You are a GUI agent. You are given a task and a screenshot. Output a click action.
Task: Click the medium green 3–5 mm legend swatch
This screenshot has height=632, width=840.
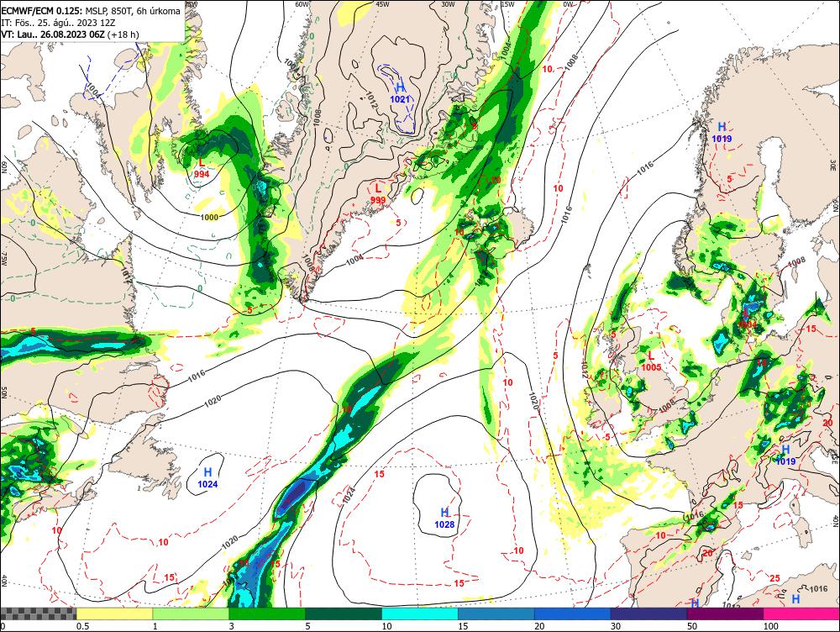coord(267,614)
